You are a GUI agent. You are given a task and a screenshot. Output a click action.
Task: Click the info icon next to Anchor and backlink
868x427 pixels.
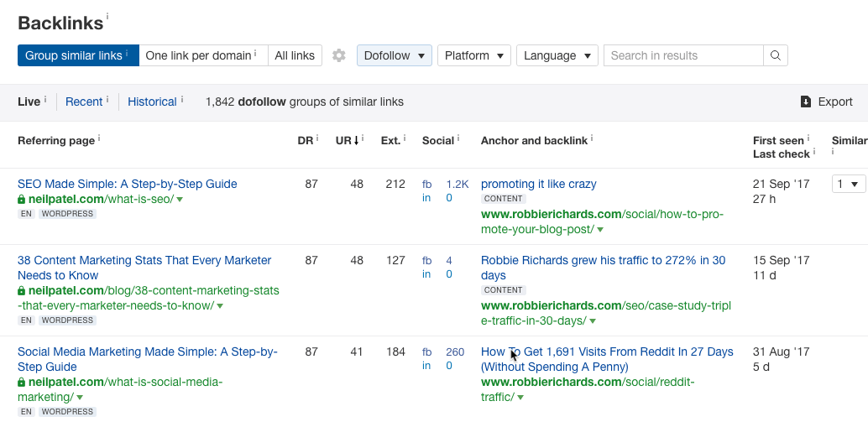tap(592, 138)
